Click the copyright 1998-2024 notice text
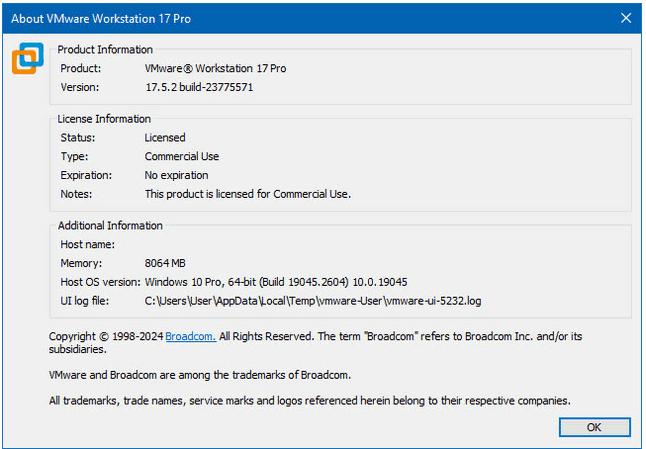This screenshot has width=646, height=449. tap(106, 336)
